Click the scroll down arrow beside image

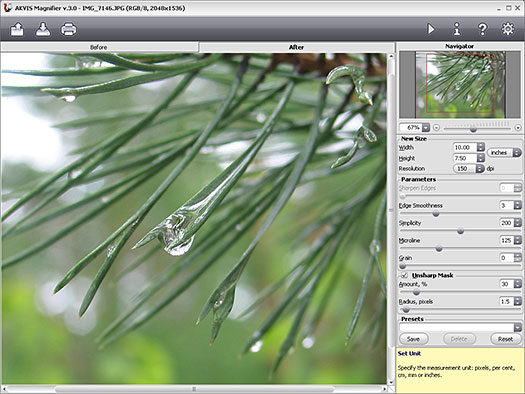pyautogui.click(x=391, y=383)
